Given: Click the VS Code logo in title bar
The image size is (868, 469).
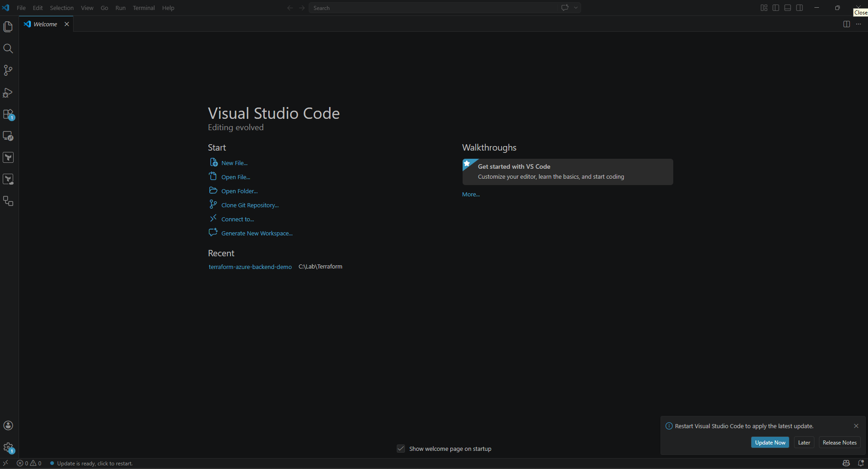Looking at the screenshot, I should coord(6,8).
